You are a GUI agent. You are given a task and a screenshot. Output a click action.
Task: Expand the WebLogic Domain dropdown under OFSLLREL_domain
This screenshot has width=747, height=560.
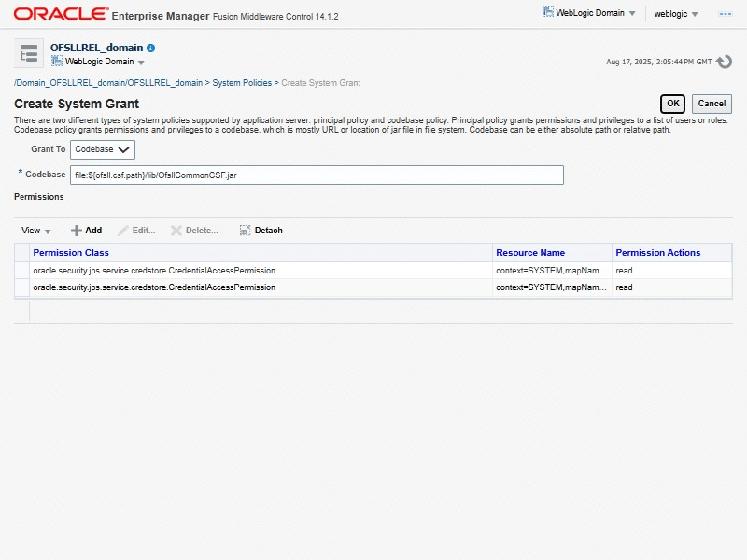[141, 63]
